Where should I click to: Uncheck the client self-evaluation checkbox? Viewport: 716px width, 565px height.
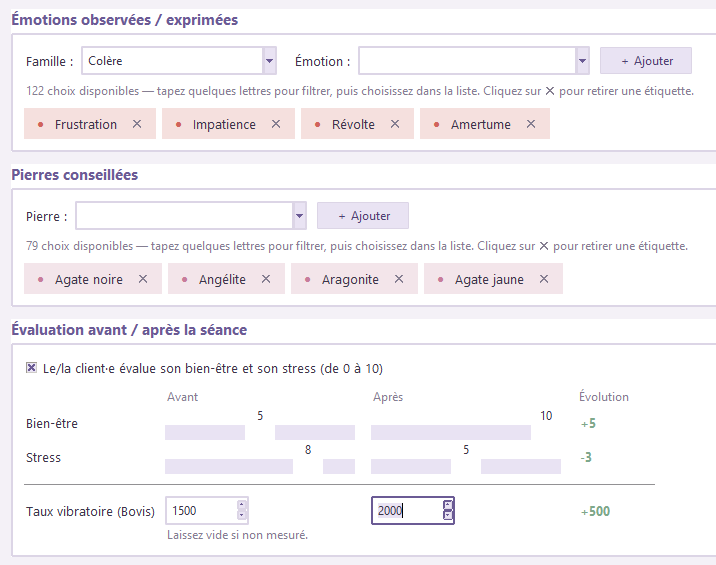(31, 368)
